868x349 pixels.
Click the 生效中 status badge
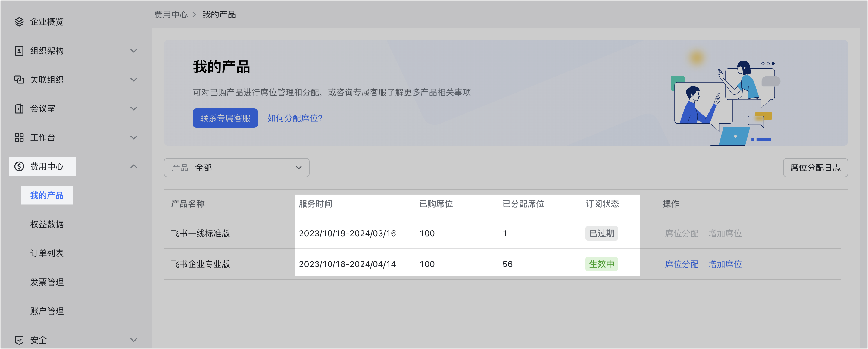pyautogui.click(x=601, y=264)
